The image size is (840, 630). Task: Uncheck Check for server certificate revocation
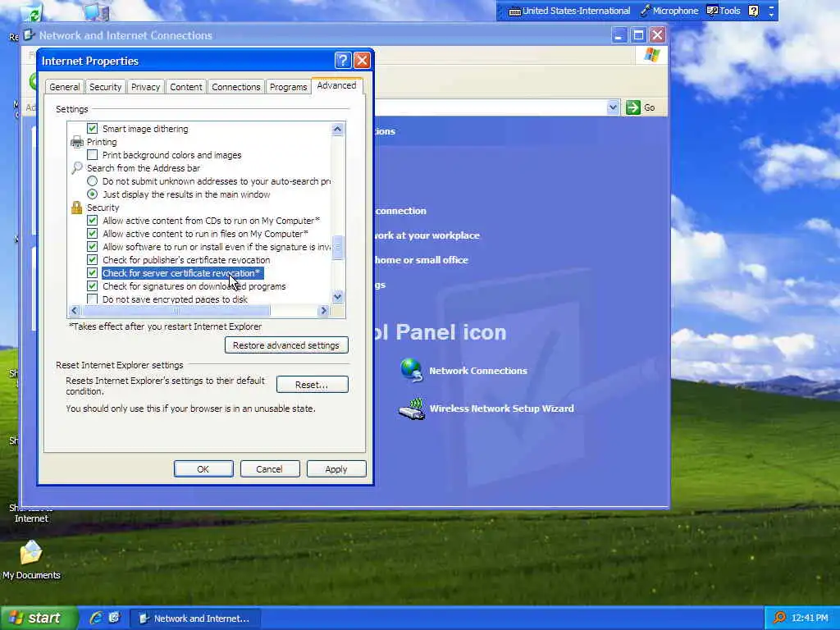point(92,272)
